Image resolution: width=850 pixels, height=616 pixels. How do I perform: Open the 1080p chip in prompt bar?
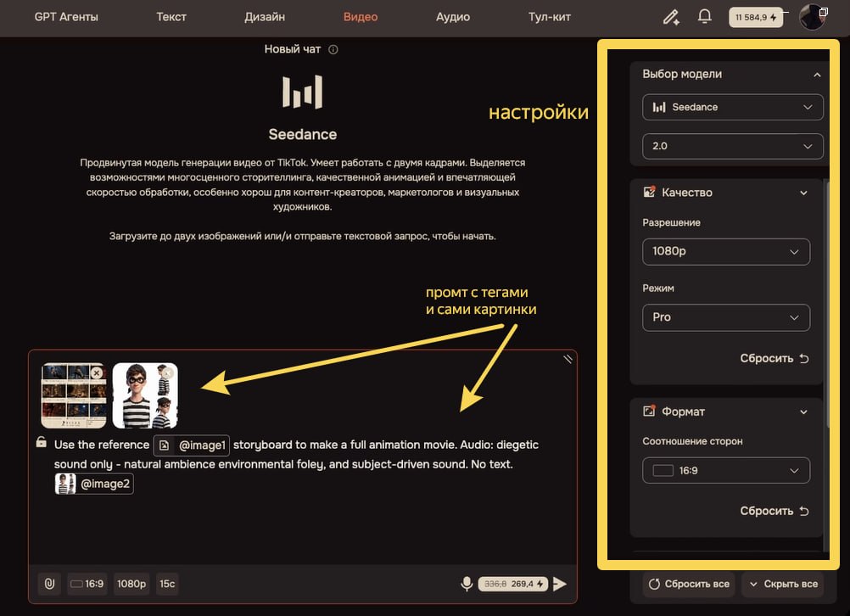point(131,584)
